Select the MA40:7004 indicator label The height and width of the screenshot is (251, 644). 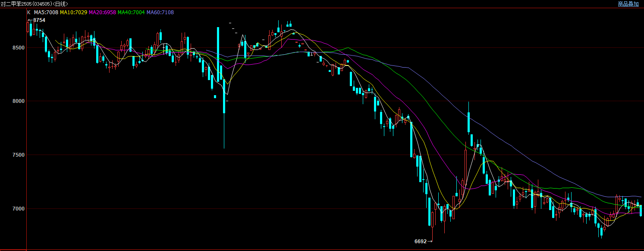pos(131,12)
